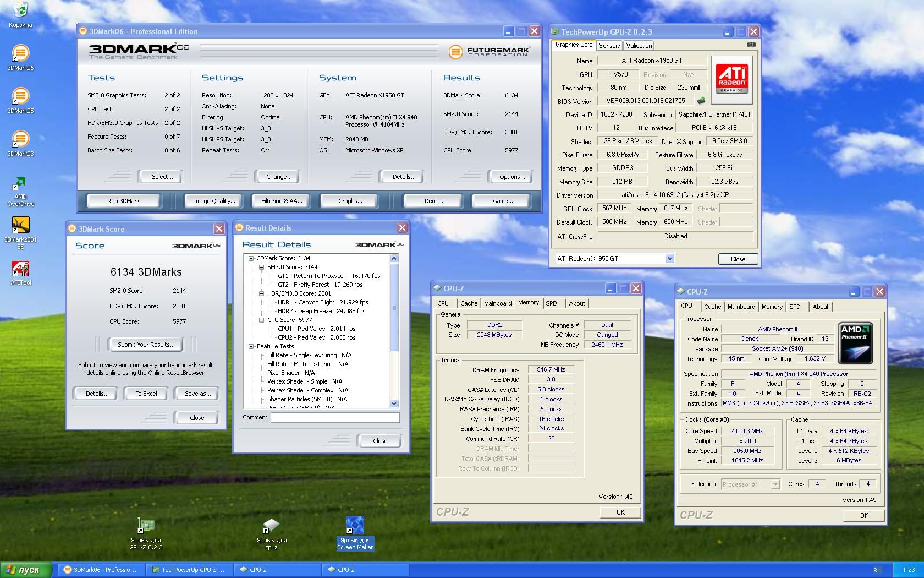Click Submit Your Results... button

[146, 345]
